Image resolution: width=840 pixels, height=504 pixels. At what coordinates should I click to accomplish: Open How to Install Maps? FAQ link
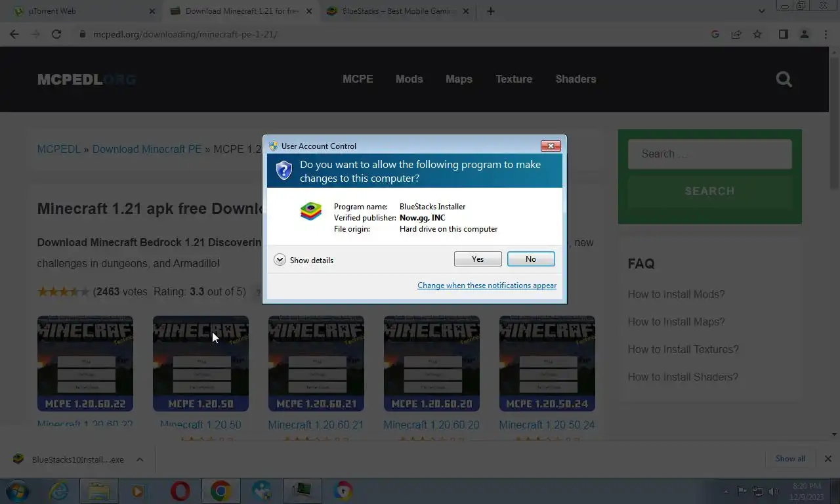[676, 322]
